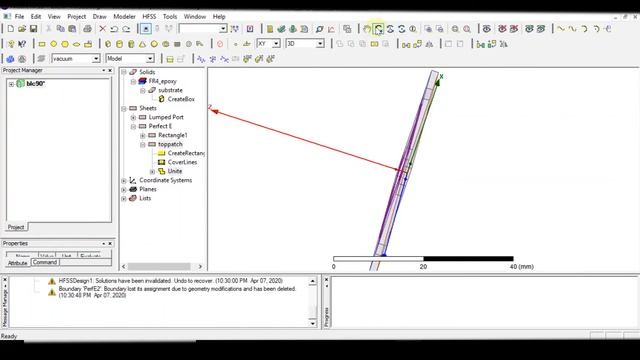Select the Draw Box tool
The width and height of the screenshot is (640, 360).
tap(108, 44)
